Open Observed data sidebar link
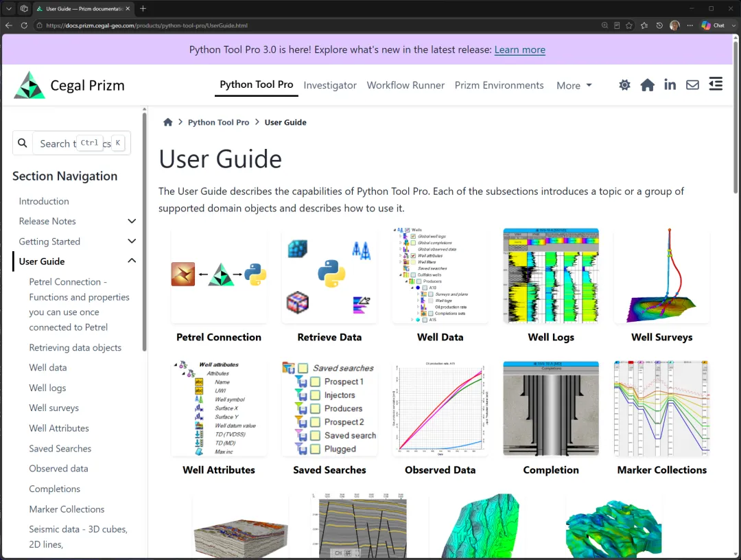Viewport: 741px width, 560px height. click(58, 469)
